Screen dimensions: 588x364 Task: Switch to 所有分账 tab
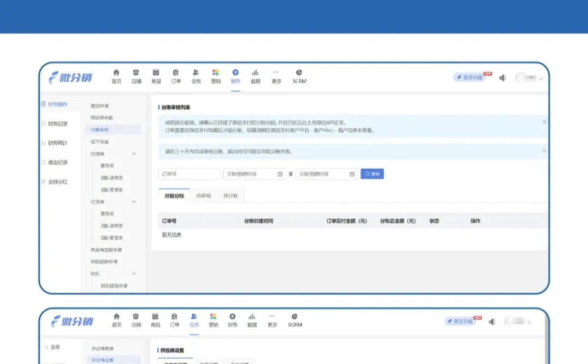point(174,196)
